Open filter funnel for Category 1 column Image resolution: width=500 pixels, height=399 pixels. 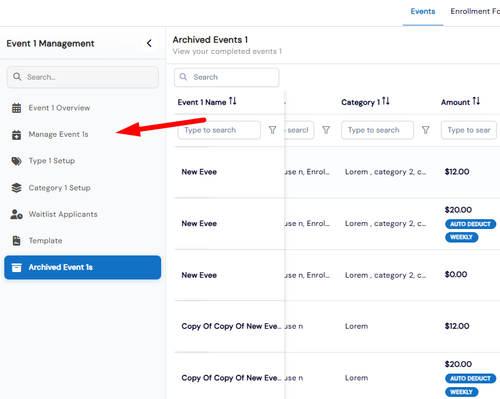(x=426, y=130)
